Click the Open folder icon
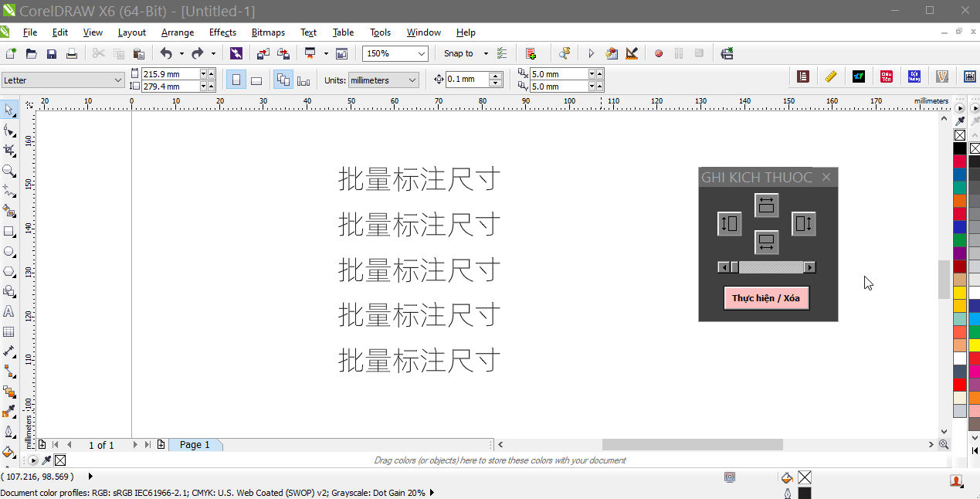This screenshot has width=980, height=499. point(32,53)
